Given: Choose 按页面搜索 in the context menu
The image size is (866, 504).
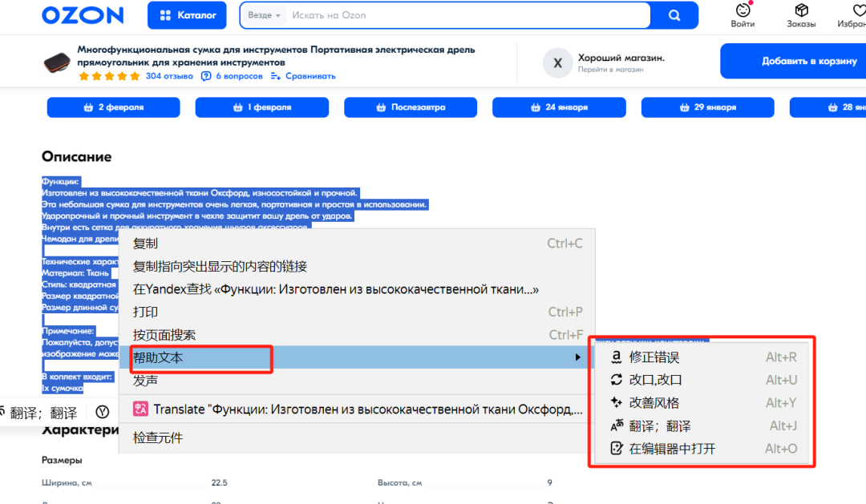Looking at the screenshot, I should 358,335.
